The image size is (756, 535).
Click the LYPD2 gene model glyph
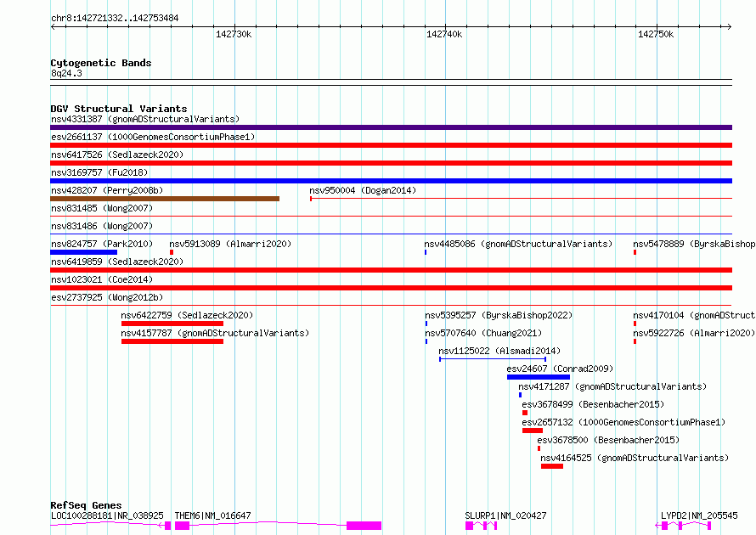[683, 526]
